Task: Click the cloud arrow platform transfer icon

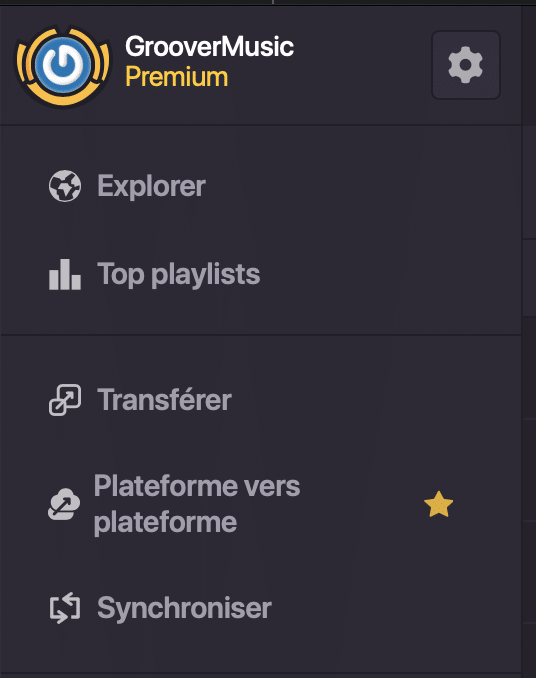Action: [64, 504]
